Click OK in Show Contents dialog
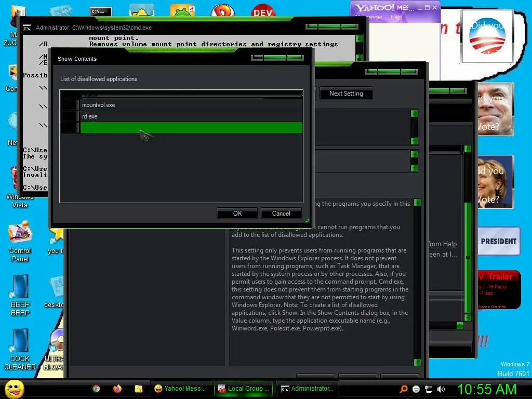532x399 pixels. coord(237,214)
